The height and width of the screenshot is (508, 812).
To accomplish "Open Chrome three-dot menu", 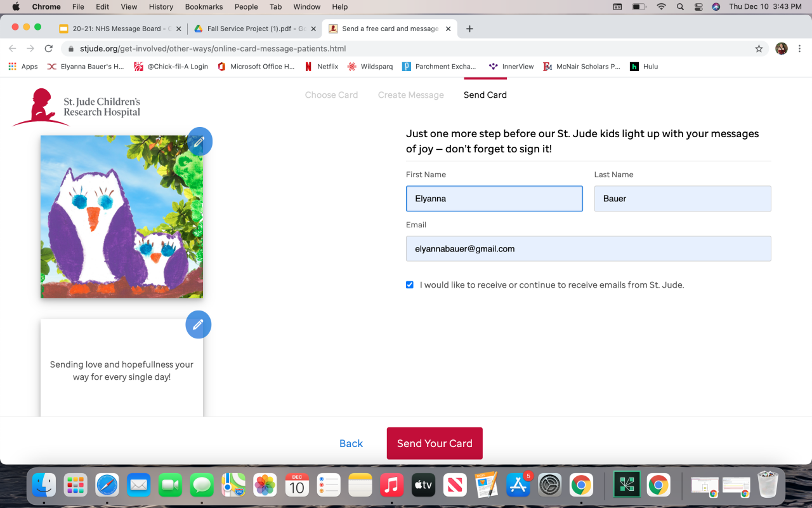I will (x=799, y=48).
